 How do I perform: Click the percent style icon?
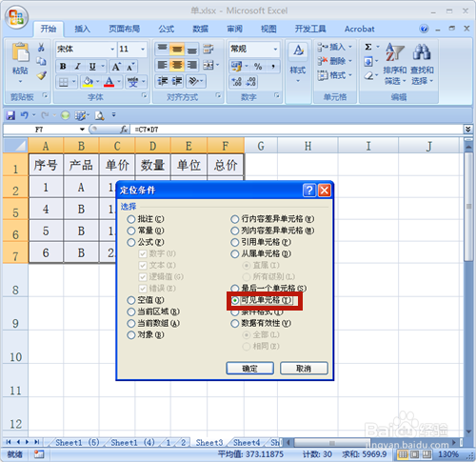point(258,67)
